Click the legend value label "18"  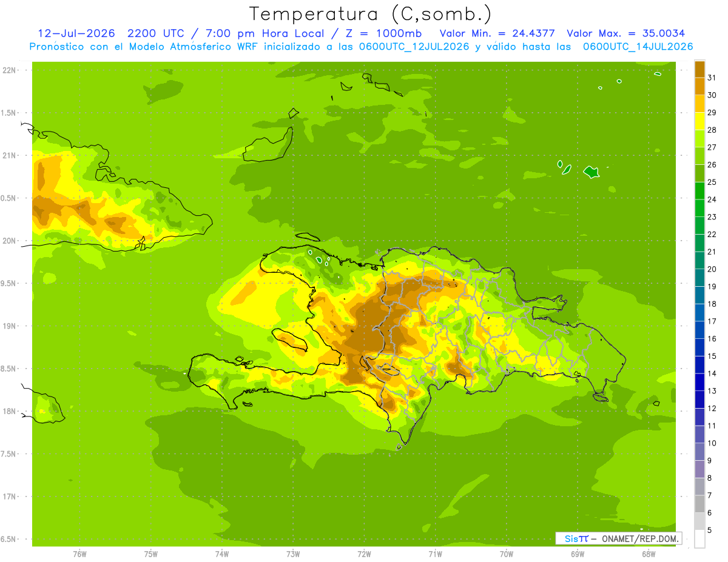tap(712, 304)
